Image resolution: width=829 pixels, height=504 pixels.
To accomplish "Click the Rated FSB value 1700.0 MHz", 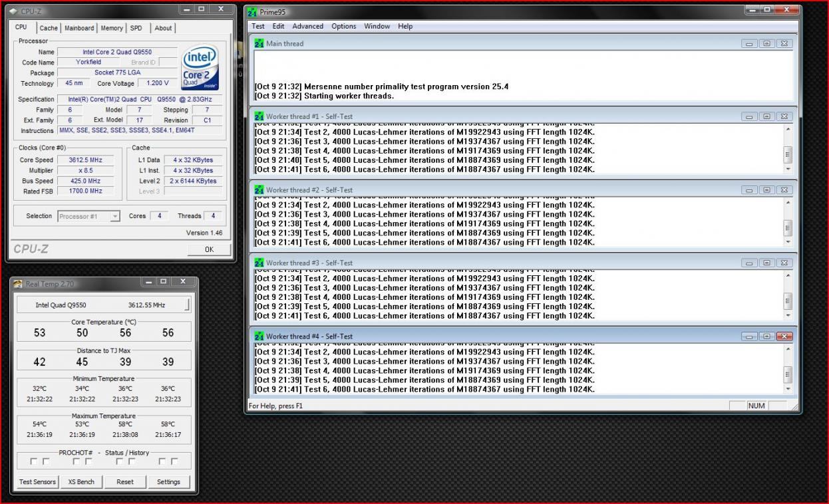I will click(x=85, y=191).
